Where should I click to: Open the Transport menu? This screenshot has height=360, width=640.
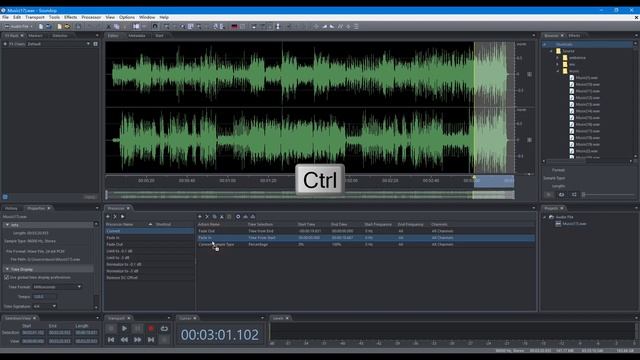click(35, 18)
